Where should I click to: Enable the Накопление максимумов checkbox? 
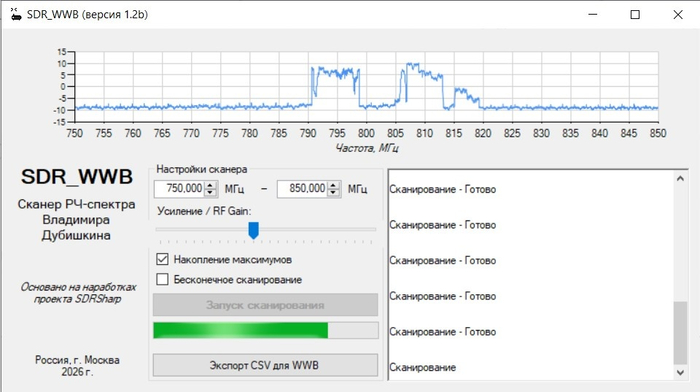point(162,259)
